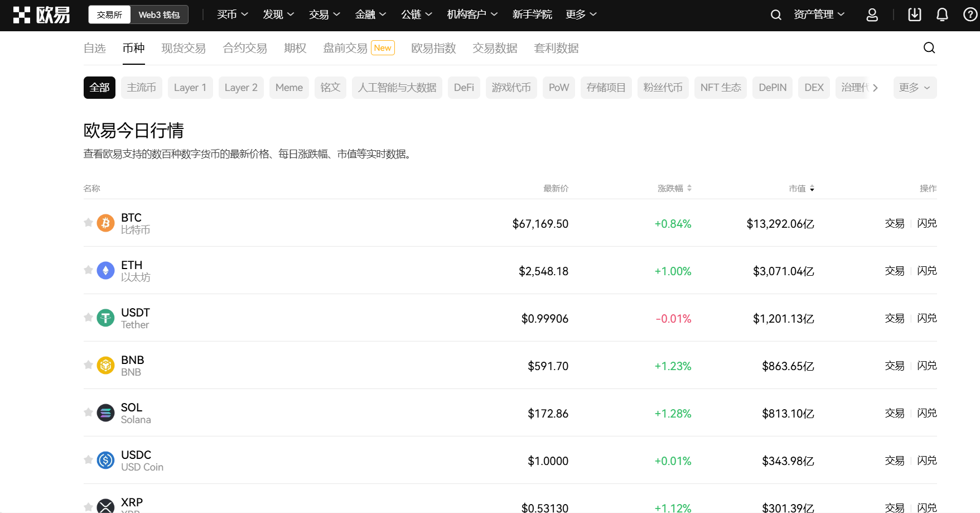The image size is (980, 513).
Task: Open the search icon beside 套利数据
Action: point(929,48)
